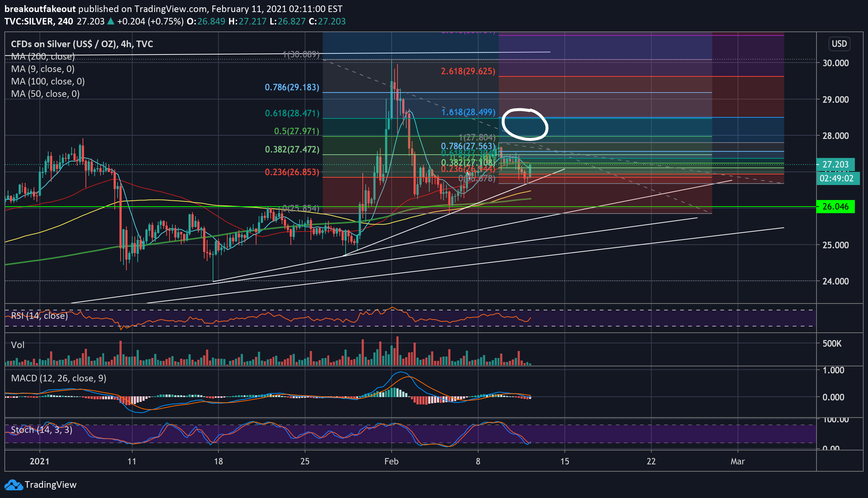The height and width of the screenshot is (498, 868).
Task: Click the 0(25.854) Fibonacci label
Action: click(x=301, y=209)
